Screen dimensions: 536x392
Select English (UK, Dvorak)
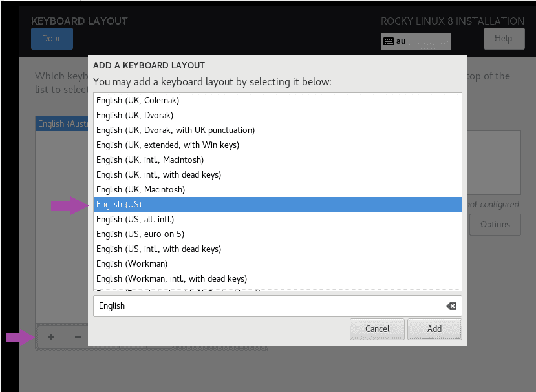[277, 116]
